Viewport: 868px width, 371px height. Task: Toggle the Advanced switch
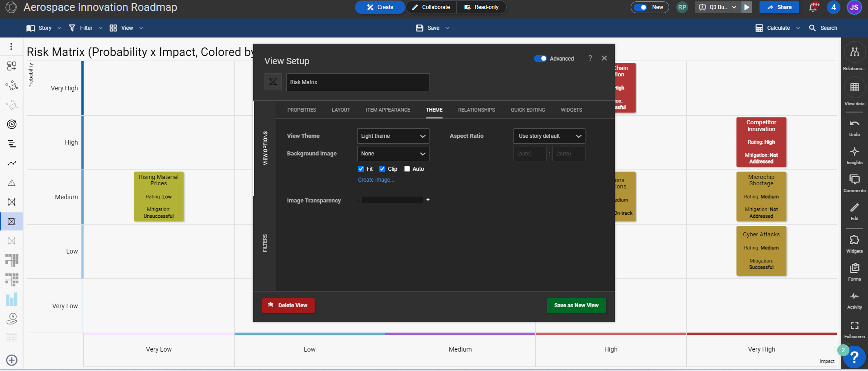tap(540, 59)
